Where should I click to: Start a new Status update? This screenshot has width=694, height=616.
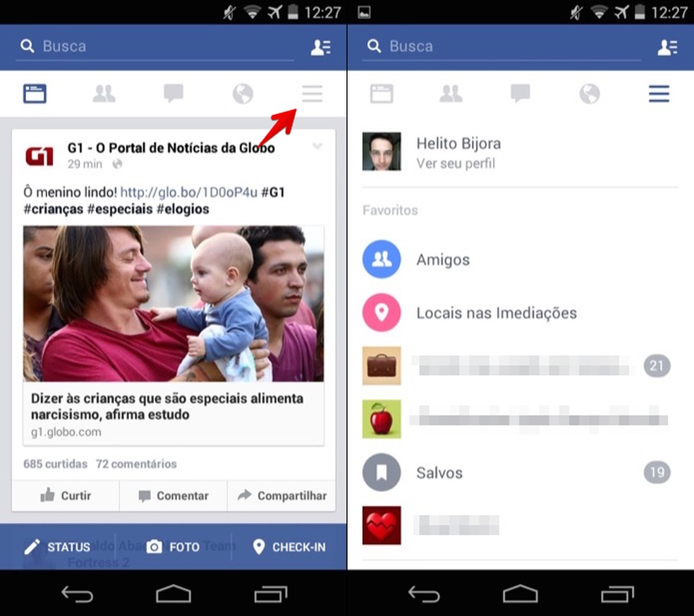coord(60,546)
